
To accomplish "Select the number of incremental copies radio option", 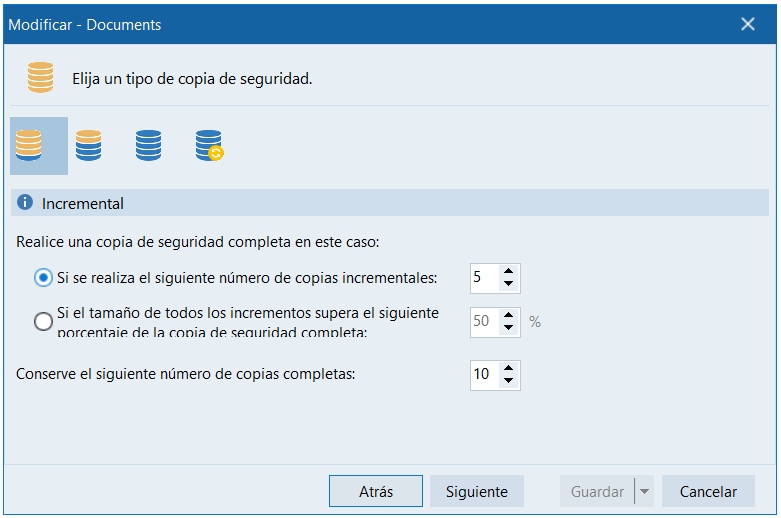I will point(43,278).
